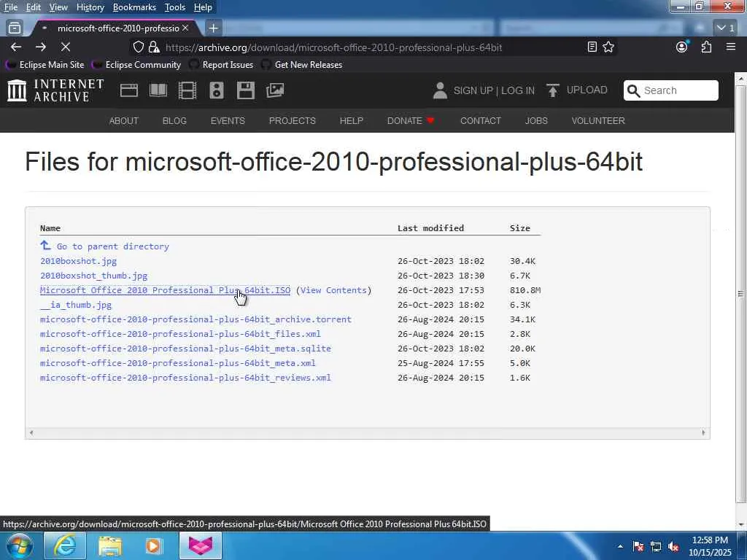Open a new tab with plus button

pos(214,28)
